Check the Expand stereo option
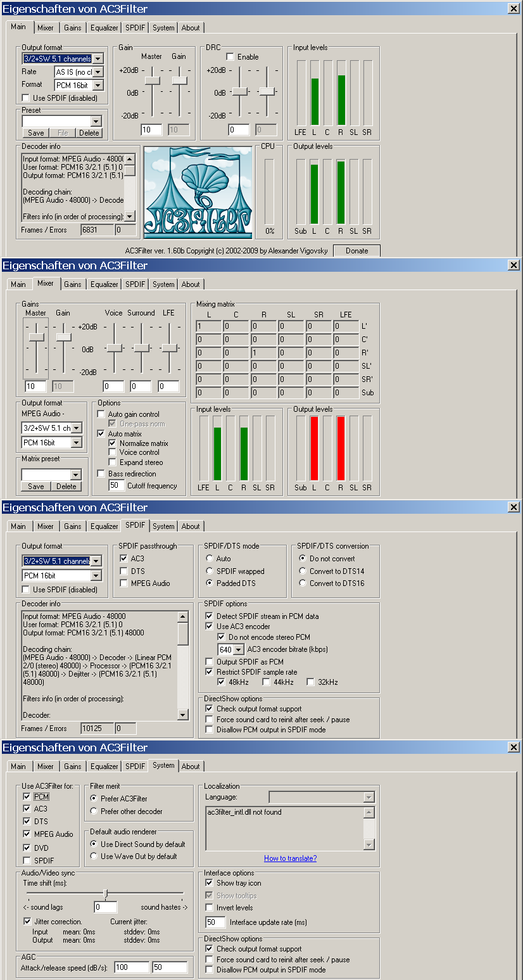 113,462
